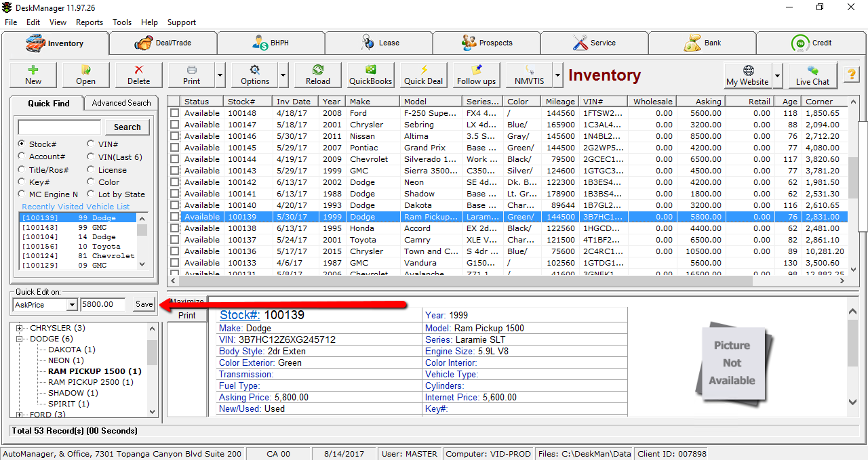The height and width of the screenshot is (460, 868).
Task: Click the Maximize details button
Action: pos(187,301)
